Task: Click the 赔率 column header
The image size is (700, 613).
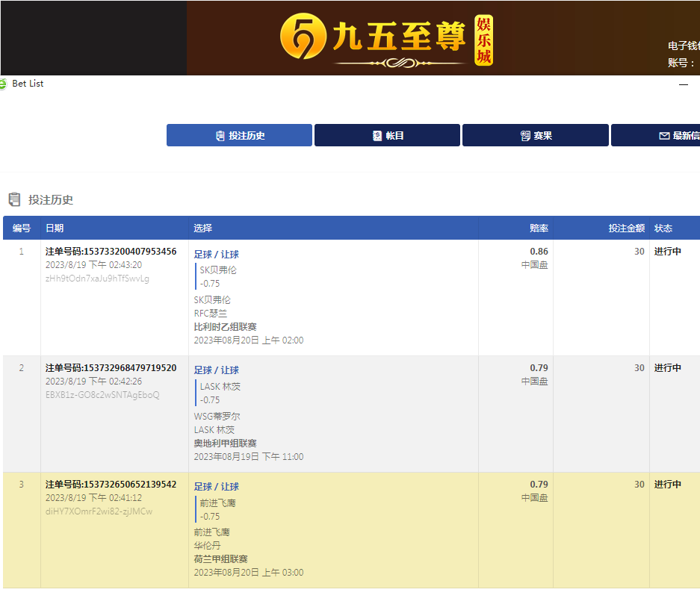Action: [539, 228]
